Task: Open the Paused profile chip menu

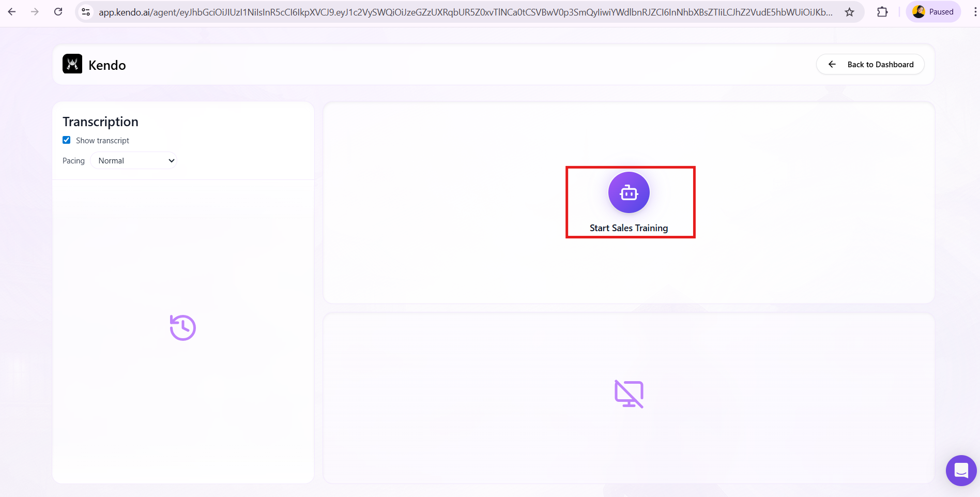Action: pyautogui.click(x=933, y=12)
